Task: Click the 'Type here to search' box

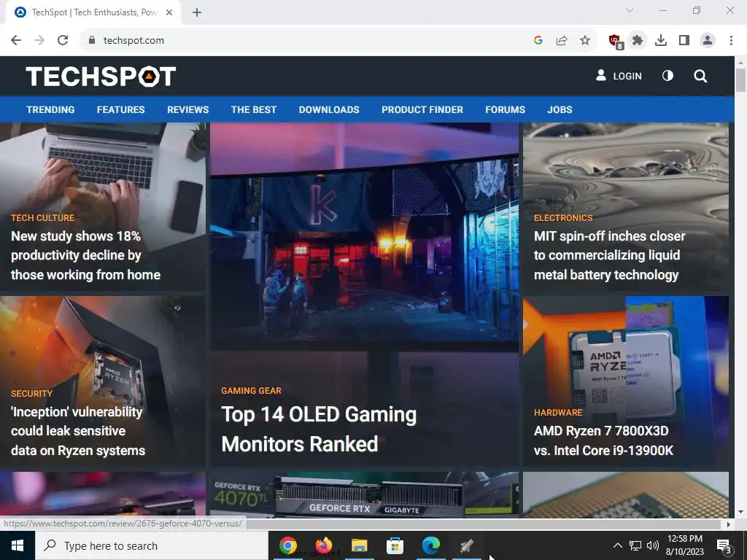Action: (x=152, y=545)
